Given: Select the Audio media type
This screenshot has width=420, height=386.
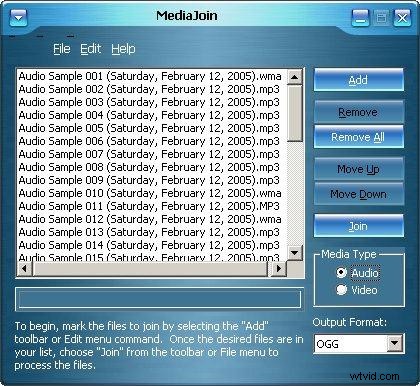Looking at the screenshot, I should [357, 273].
